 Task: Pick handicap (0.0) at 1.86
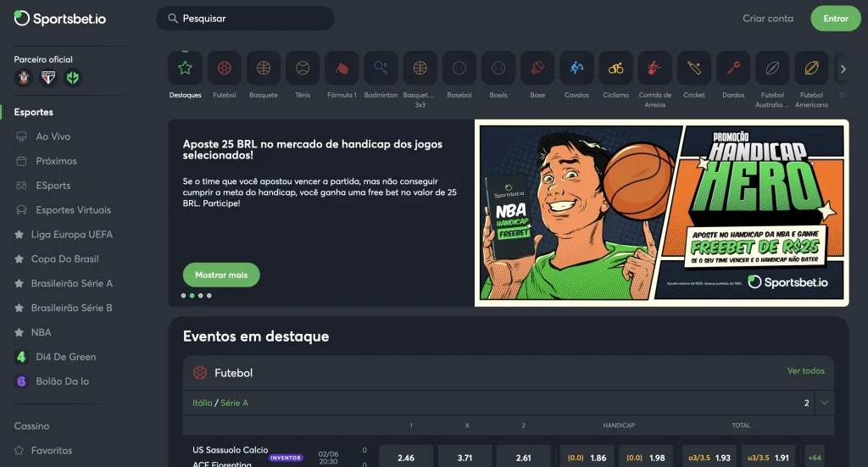click(587, 458)
